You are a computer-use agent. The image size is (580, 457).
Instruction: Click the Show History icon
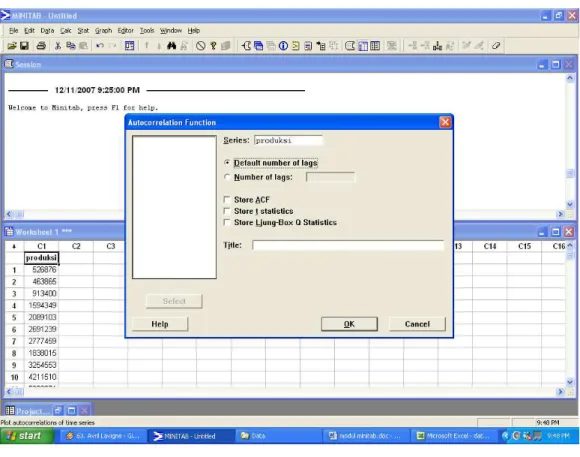(x=296, y=46)
